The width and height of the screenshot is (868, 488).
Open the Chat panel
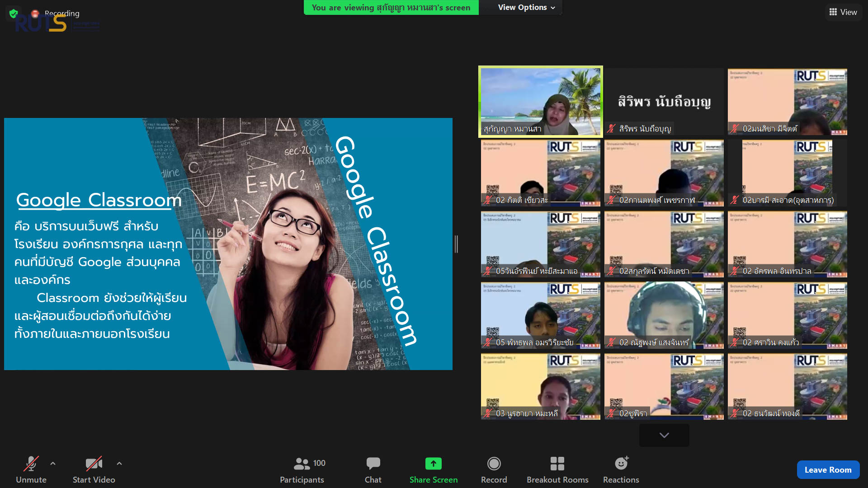pyautogui.click(x=373, y=470)
